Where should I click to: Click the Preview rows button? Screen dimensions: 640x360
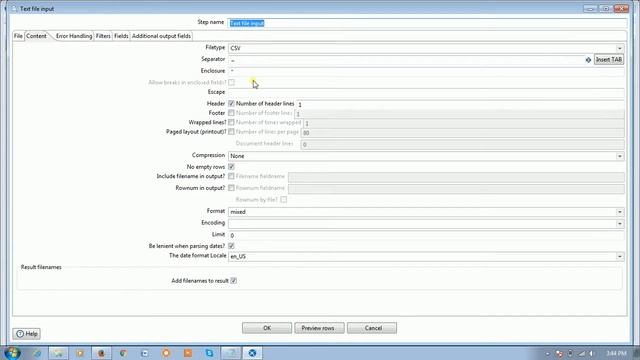pos(319,328)
